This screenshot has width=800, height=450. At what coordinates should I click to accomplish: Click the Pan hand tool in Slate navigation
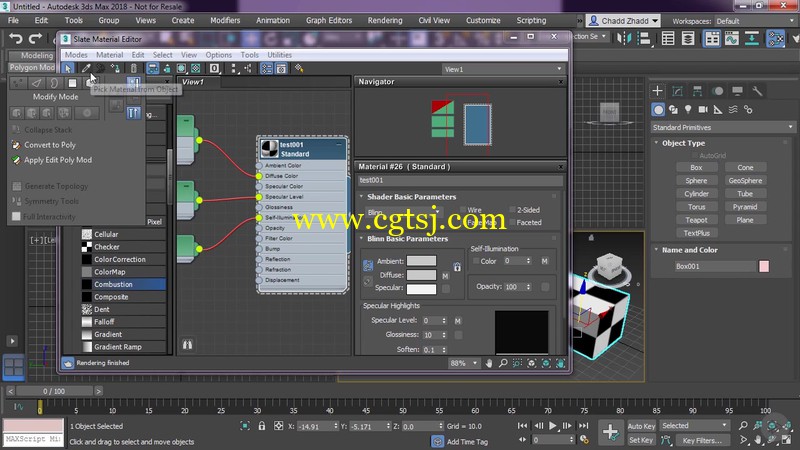[x=489, y=363]
